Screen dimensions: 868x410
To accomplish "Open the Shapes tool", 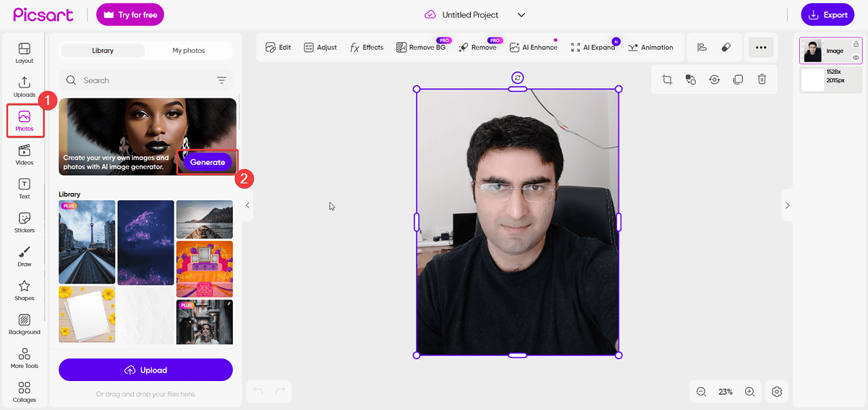I will tap(24, 290).
